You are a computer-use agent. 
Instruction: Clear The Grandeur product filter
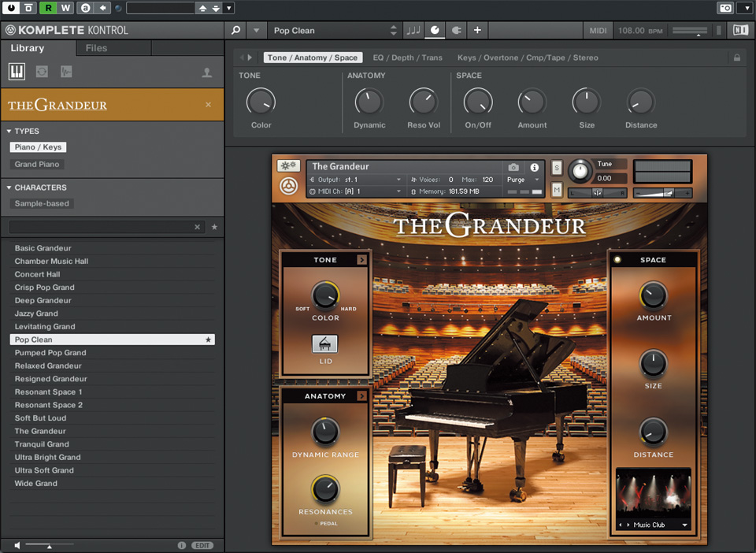[x=208, y=105]
